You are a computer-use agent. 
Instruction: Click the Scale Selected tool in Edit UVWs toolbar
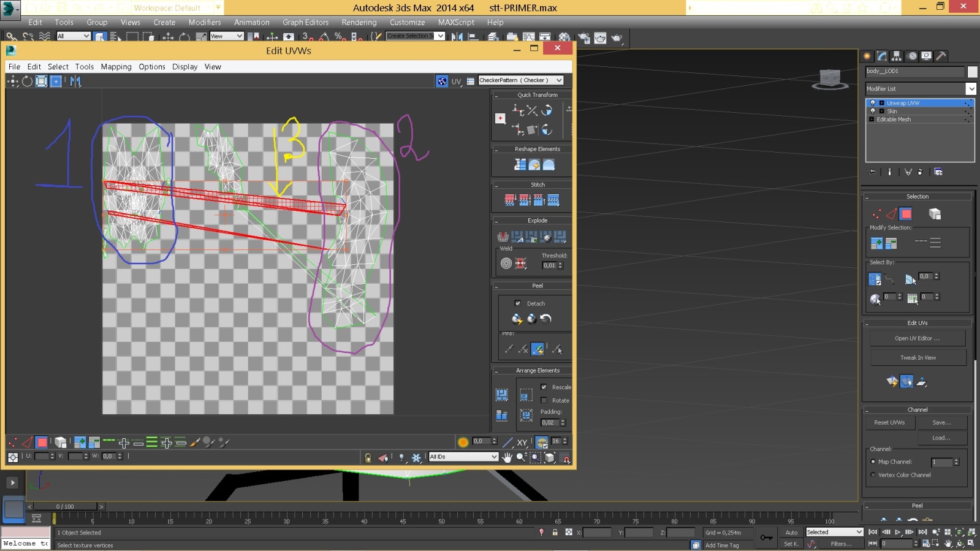(41, 81)
